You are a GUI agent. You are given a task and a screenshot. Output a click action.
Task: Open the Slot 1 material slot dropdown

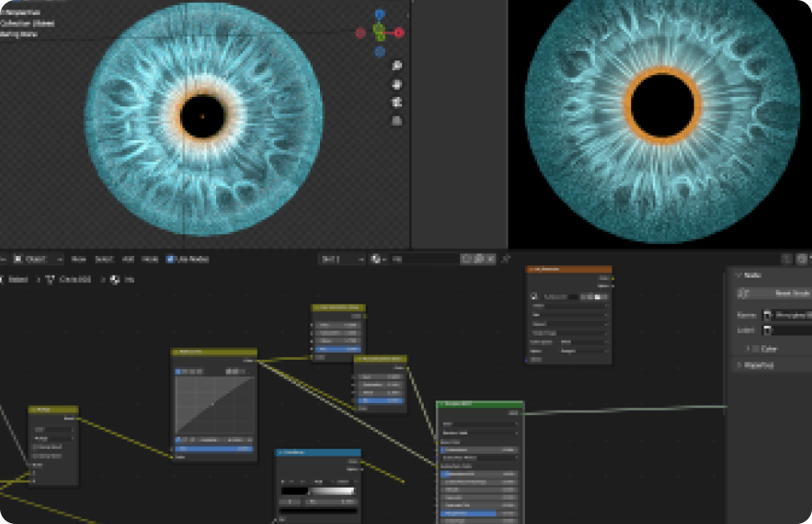342,259
